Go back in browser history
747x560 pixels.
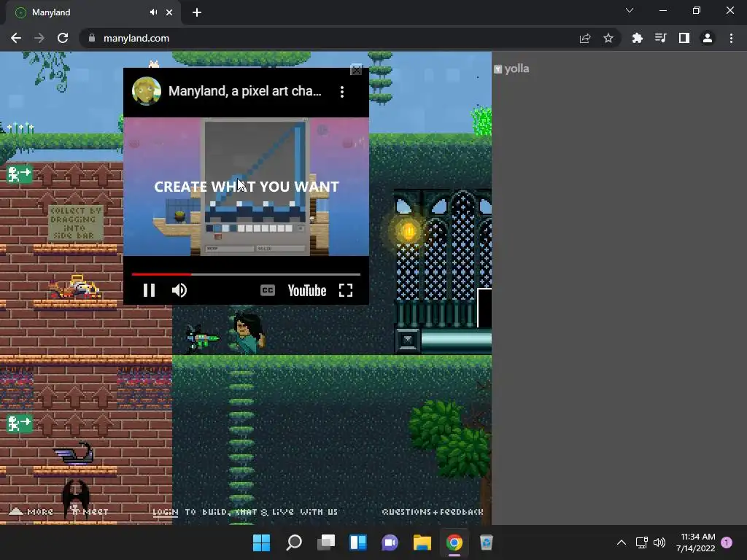click(16, 38)
